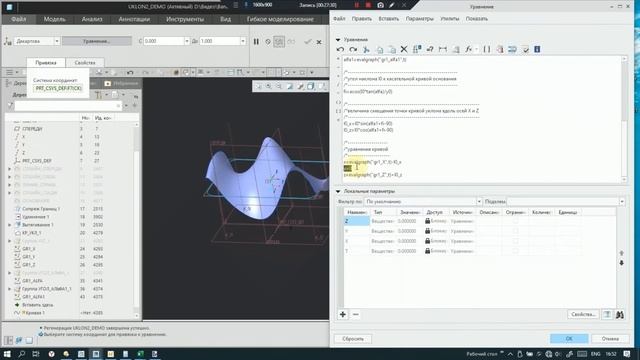Click the Cancel button in Equation window
640x360 pixels.
[610, 339]
